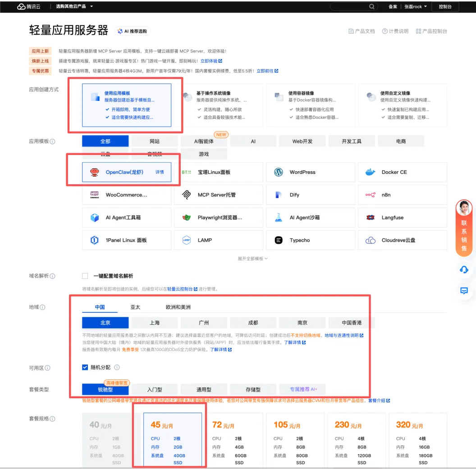Click the info icon beside 地域
The height and width of the screenshot is (469, 476).
pyautogui.click(x=42, y=307)
